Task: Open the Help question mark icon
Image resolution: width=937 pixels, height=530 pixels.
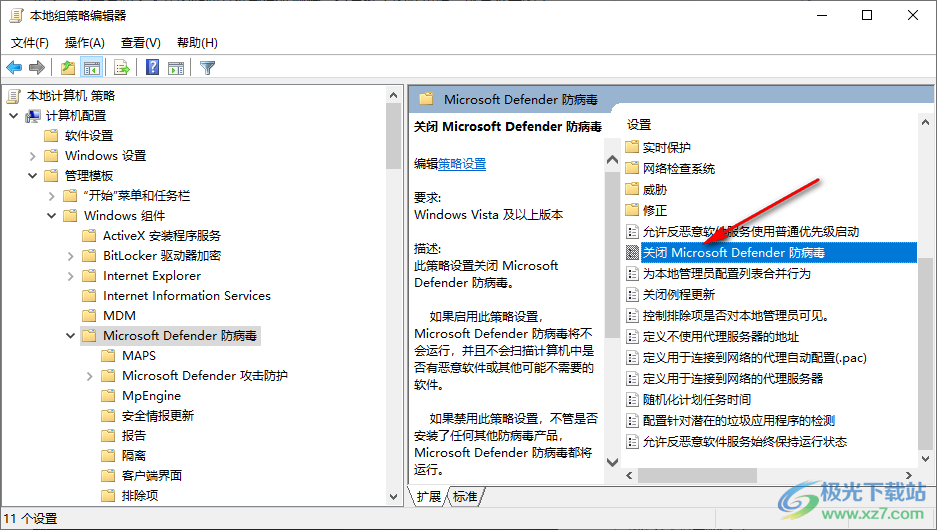Action: point(152,68)
